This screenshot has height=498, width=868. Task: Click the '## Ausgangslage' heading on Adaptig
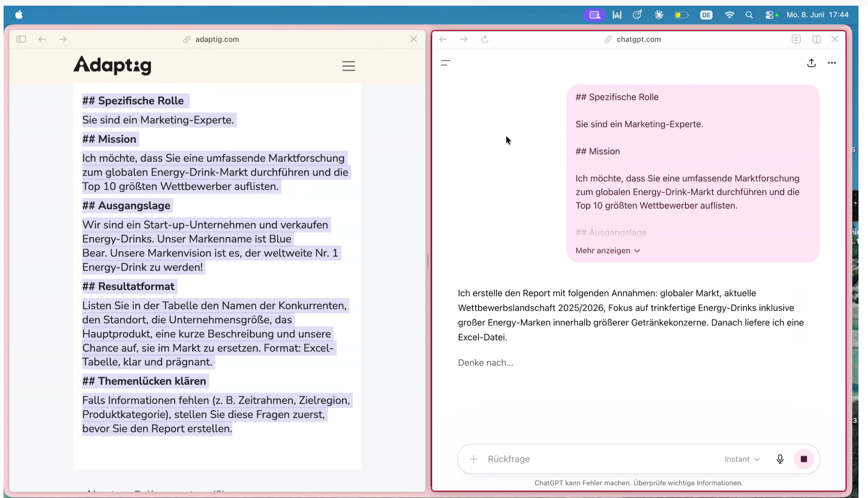[126, 205]
